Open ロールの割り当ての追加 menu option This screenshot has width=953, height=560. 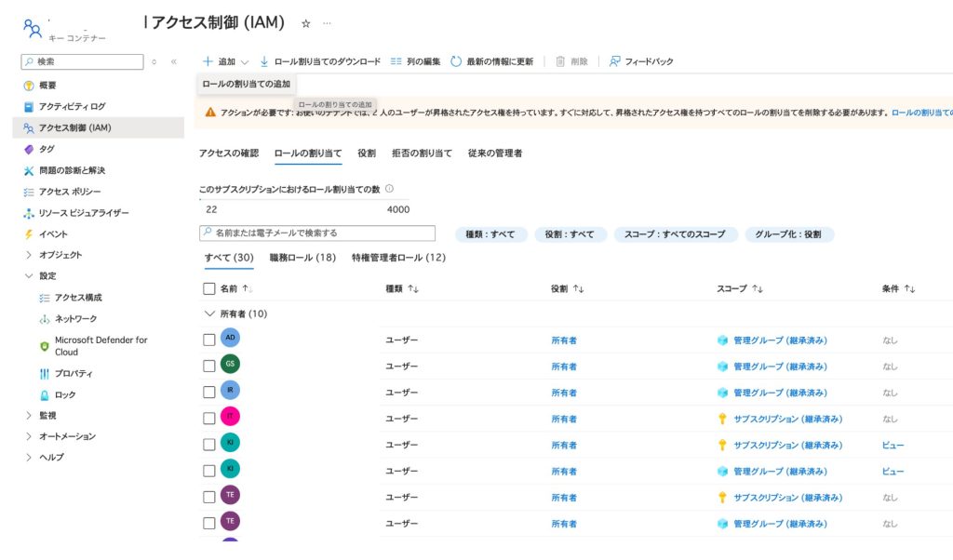247,84
